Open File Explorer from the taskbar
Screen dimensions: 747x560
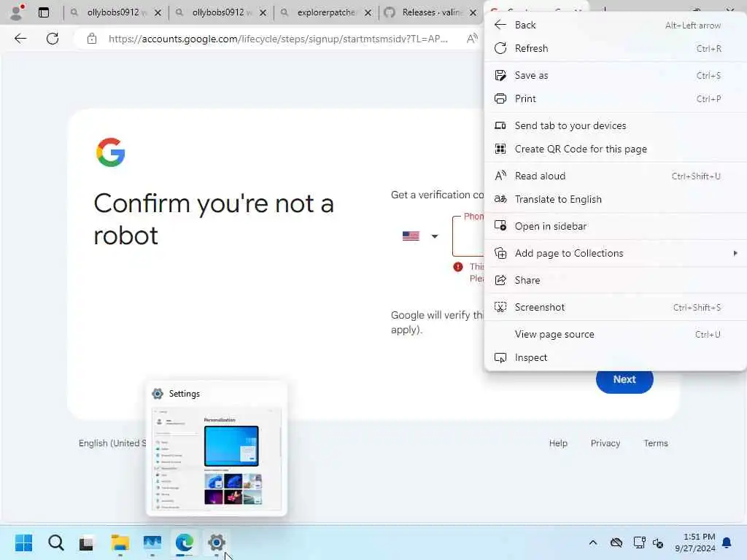120,542
